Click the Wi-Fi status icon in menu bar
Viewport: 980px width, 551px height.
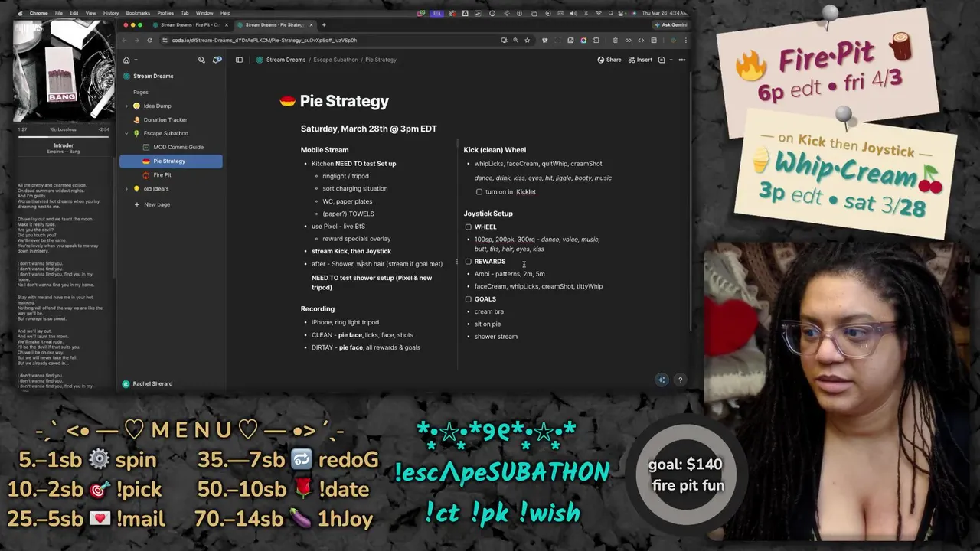[598, 13]
